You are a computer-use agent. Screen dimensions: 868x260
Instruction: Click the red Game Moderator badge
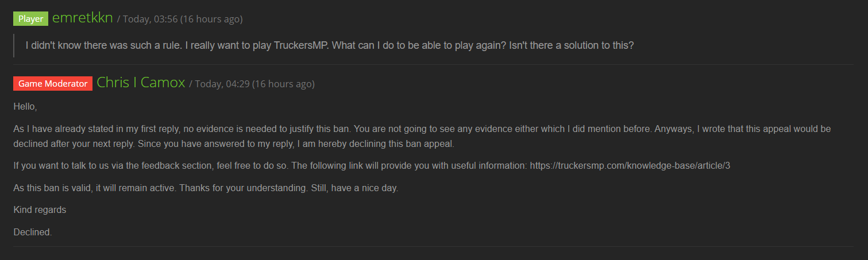click(53, 84)
